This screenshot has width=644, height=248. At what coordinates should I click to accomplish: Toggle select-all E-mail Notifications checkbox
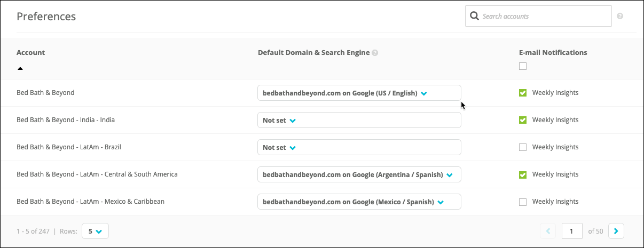click(523, 66)
